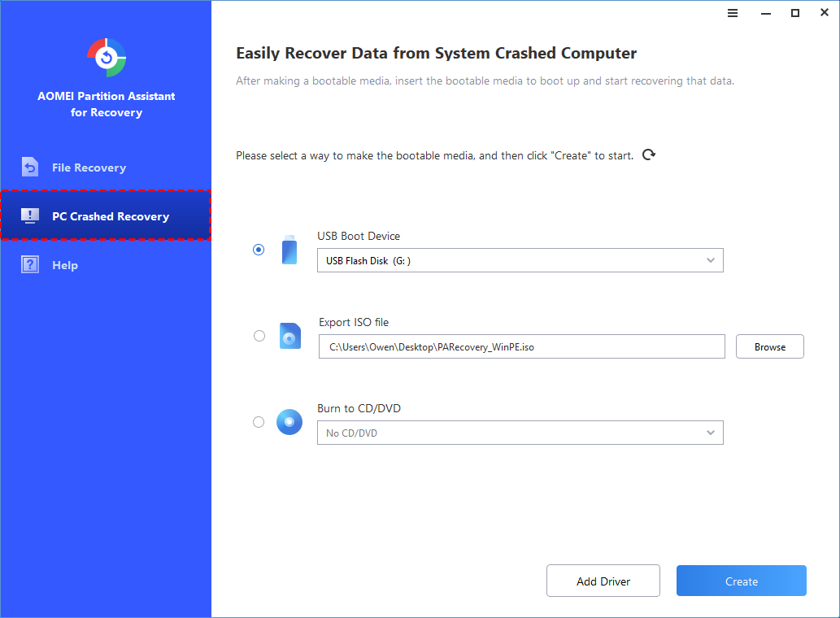Click the Export ISO file label
Screen dimensions: 840x618
[x=354, y=322]
